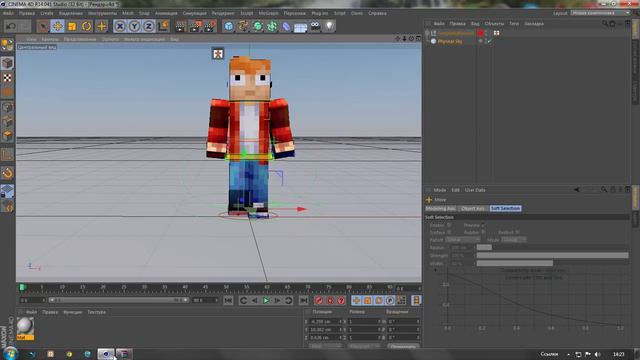Screen dimensions: 640x360
Task: Activate the Scale tool
Action: pos(72,27)
